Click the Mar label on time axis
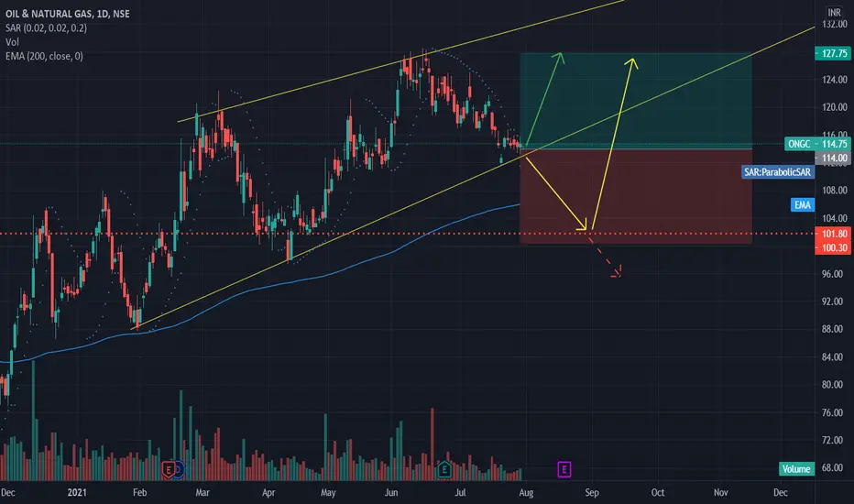 click(x=203, y=493)
